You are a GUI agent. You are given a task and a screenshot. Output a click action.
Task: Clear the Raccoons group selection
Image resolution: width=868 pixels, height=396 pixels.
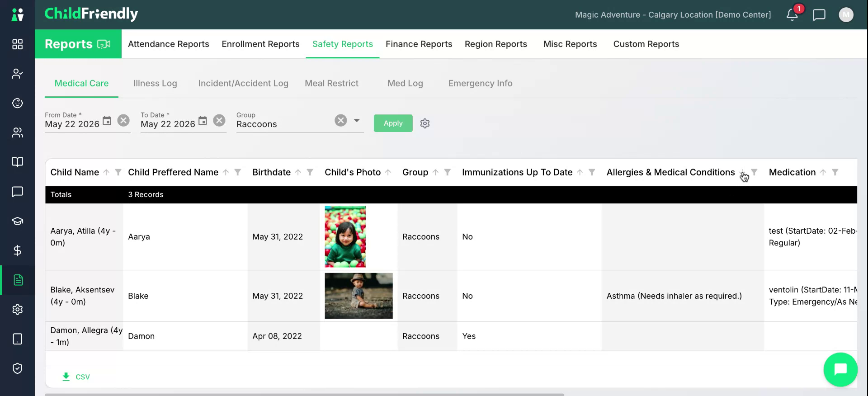coord(341,120)
